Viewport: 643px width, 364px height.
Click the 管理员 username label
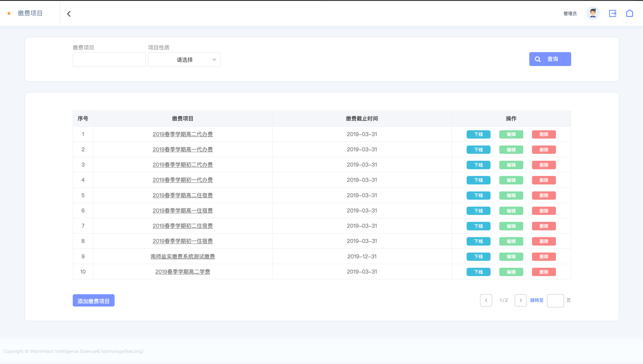[570, 14]
